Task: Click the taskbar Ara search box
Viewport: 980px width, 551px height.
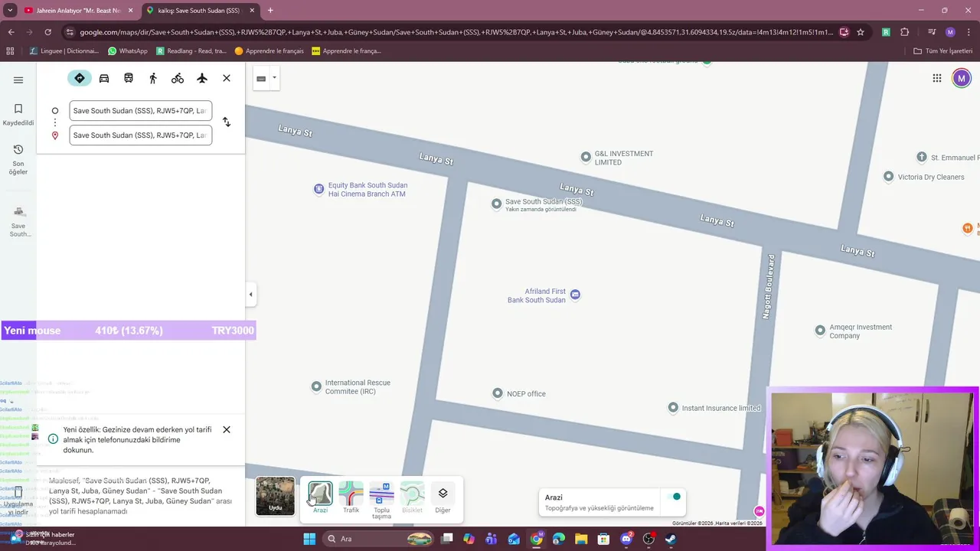Action: coord(379,539)
